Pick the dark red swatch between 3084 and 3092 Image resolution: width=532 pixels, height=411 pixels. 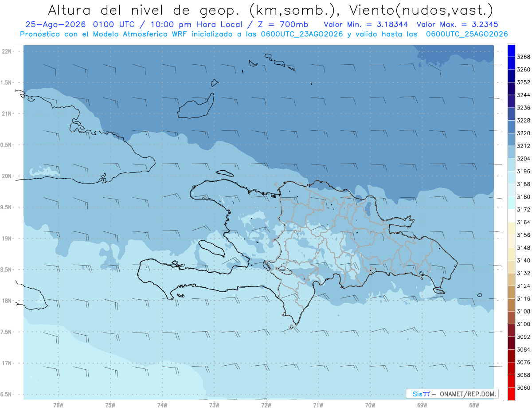pos(511,343)
